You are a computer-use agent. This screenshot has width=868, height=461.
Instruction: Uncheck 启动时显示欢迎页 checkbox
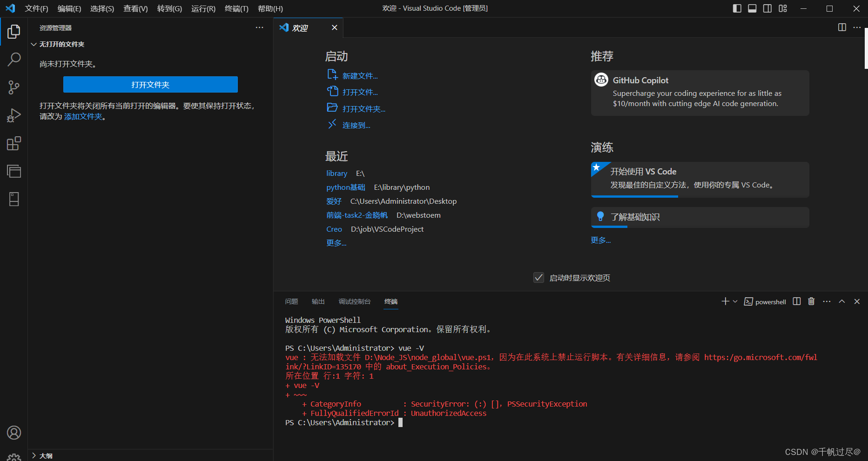pos(538,278)
